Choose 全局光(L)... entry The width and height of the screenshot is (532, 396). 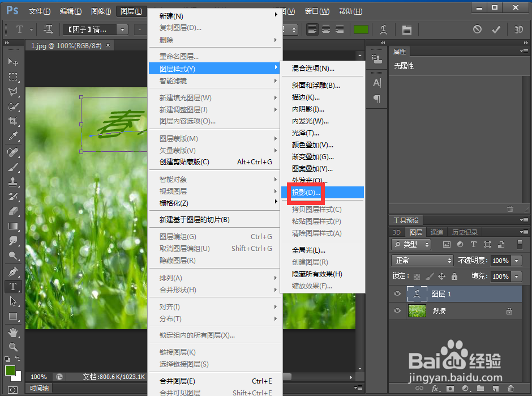(323, 250)
